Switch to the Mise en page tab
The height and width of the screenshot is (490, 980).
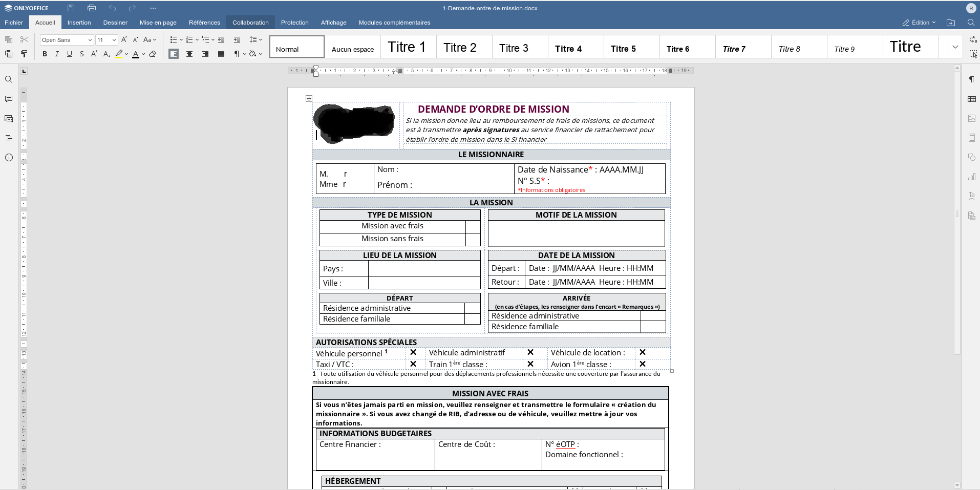[158, 23]
